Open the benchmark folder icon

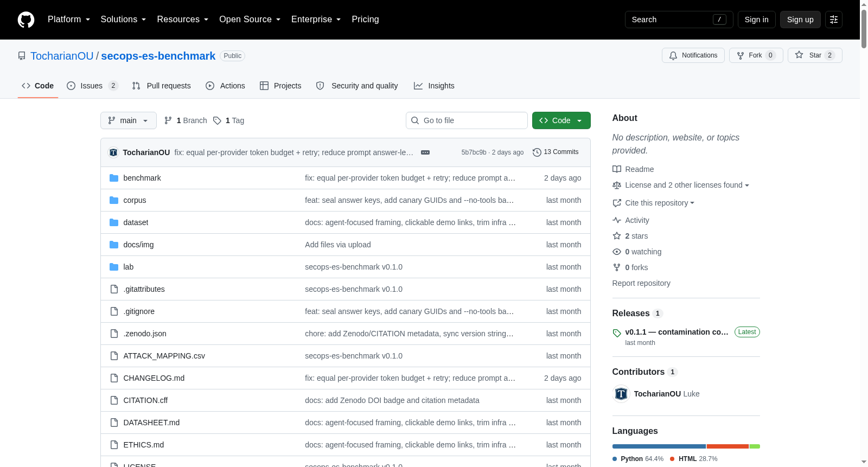[114, 178]
